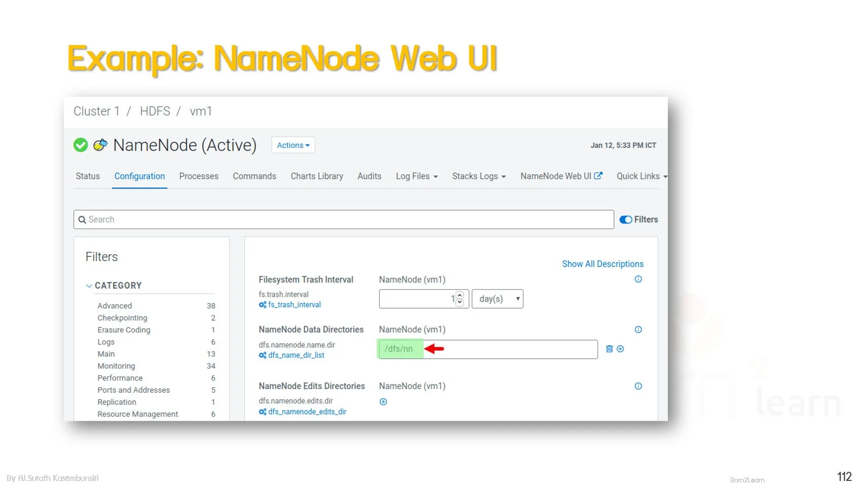Add another NameNode data directory
Image resolution: width=868 pixels, height=487 pixels.
620,349
